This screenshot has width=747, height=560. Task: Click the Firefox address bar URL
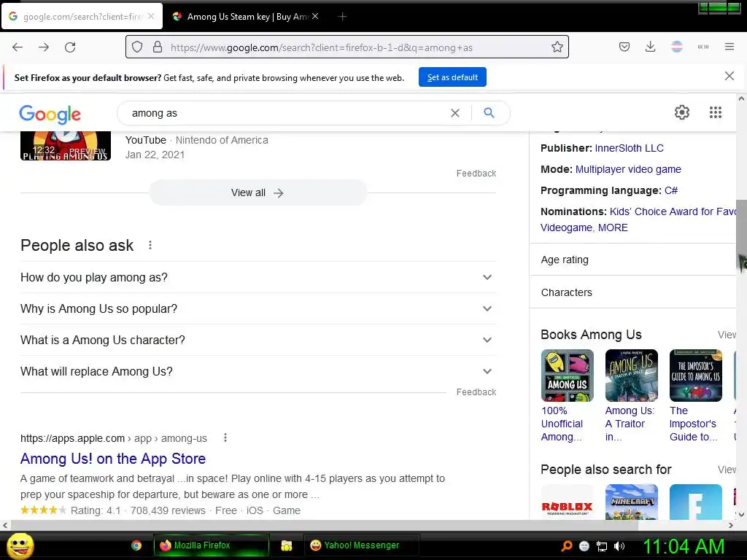click(322, 47)
